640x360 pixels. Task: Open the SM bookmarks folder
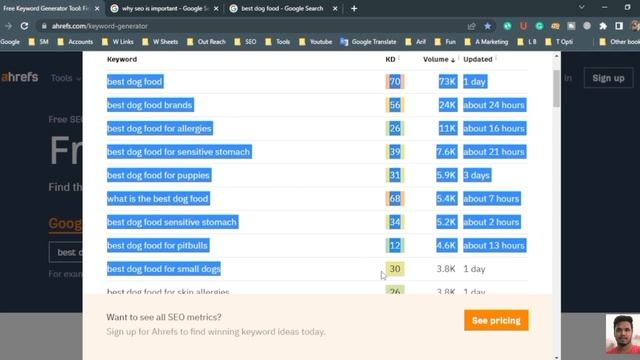pos(38,42)
